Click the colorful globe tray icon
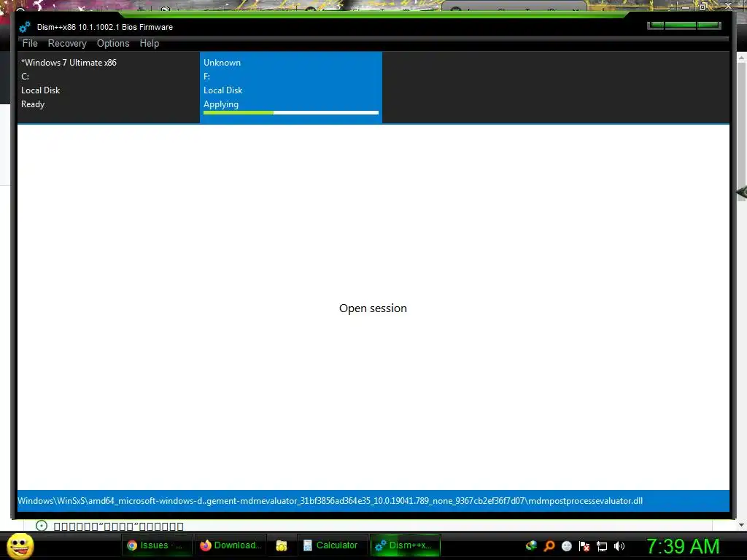Screen dimensions: 747x560 click(x=531, y=545)
